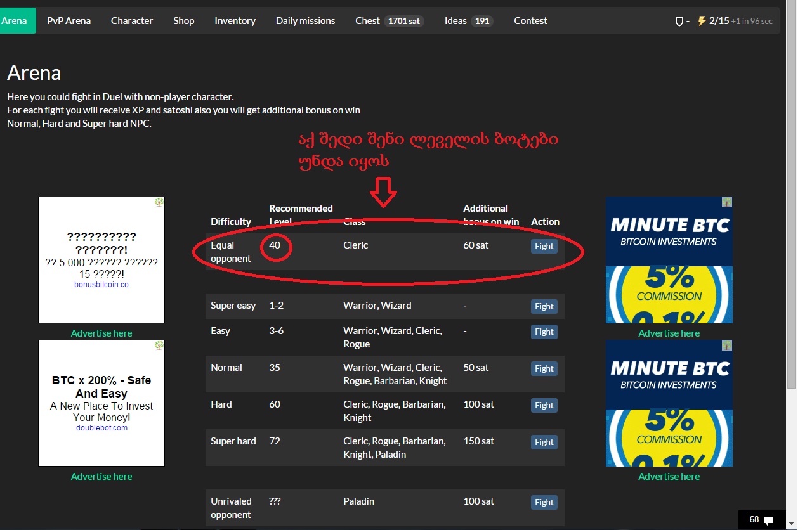Click Advertise here below the bonusbitcoin ad
The image size is (812, 530).
pyautogui.click(x=101, y=333)
